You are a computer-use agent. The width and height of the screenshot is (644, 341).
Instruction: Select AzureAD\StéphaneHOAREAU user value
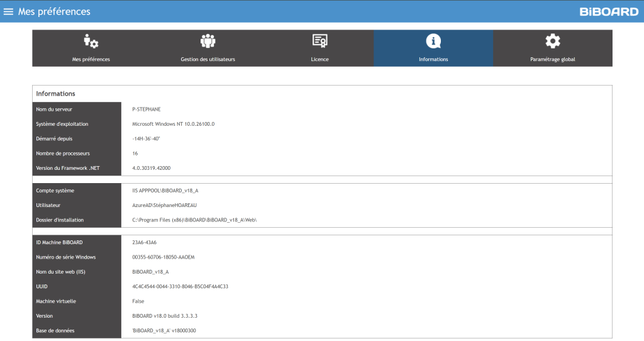[164, 206]
